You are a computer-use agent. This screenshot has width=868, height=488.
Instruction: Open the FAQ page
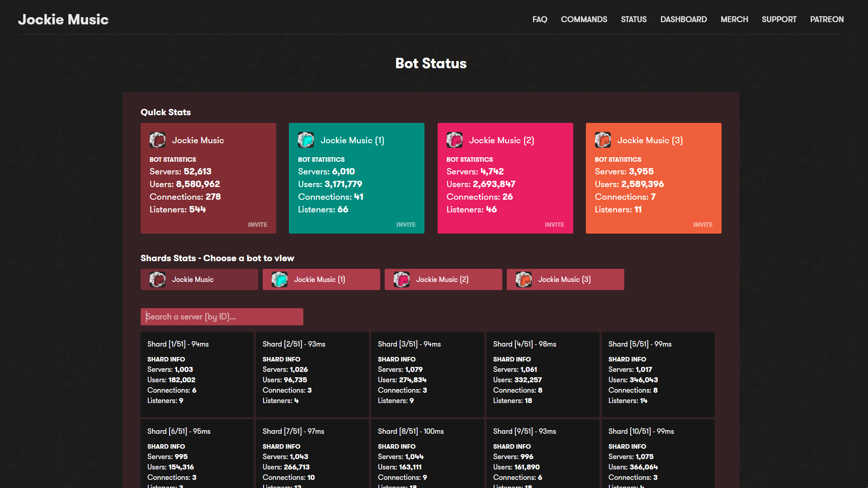tap(540, 19)
